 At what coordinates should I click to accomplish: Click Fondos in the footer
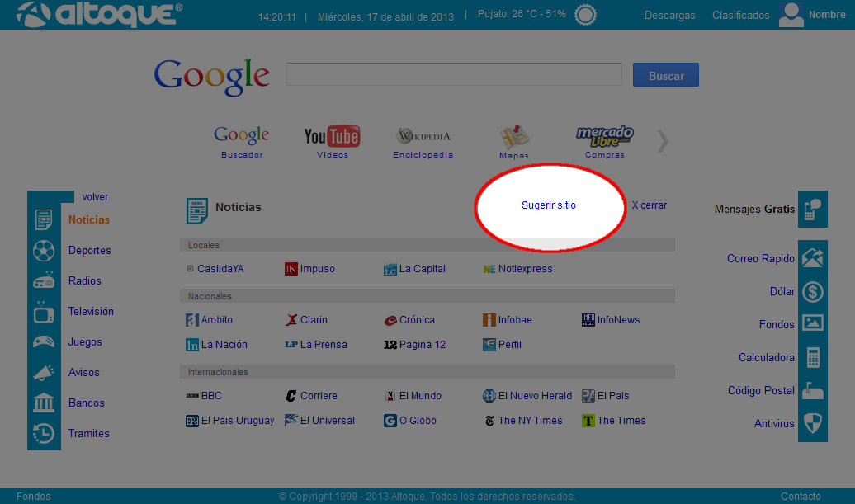33,497
